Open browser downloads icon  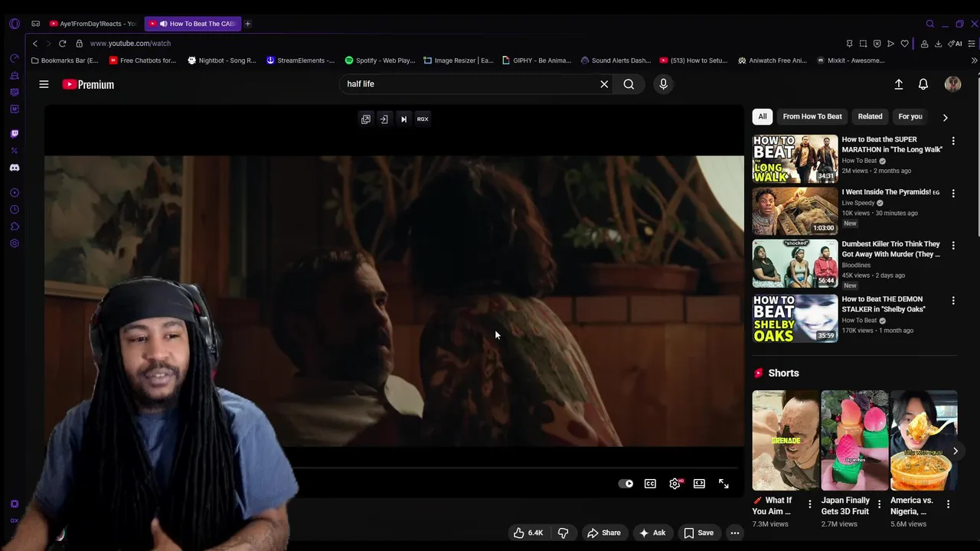pyautogui.click(x=938, y=44)
